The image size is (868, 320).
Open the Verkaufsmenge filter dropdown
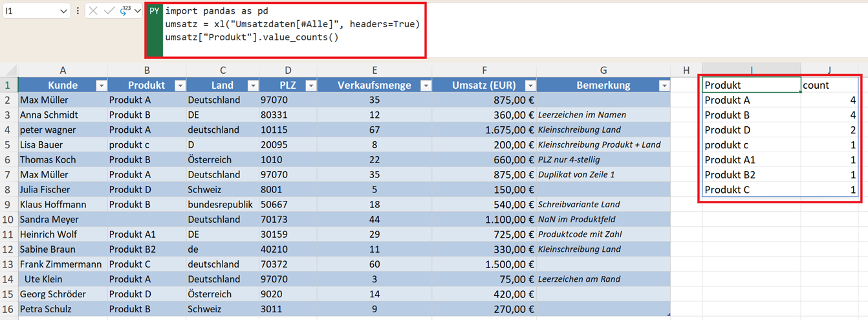[x=426, y=86]
